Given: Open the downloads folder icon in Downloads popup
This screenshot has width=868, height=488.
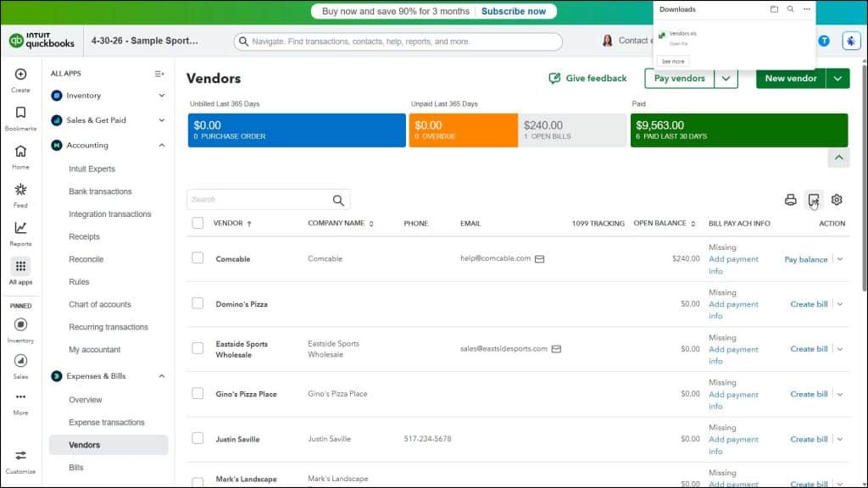Looking at the screenshot, I should [774, 9].
